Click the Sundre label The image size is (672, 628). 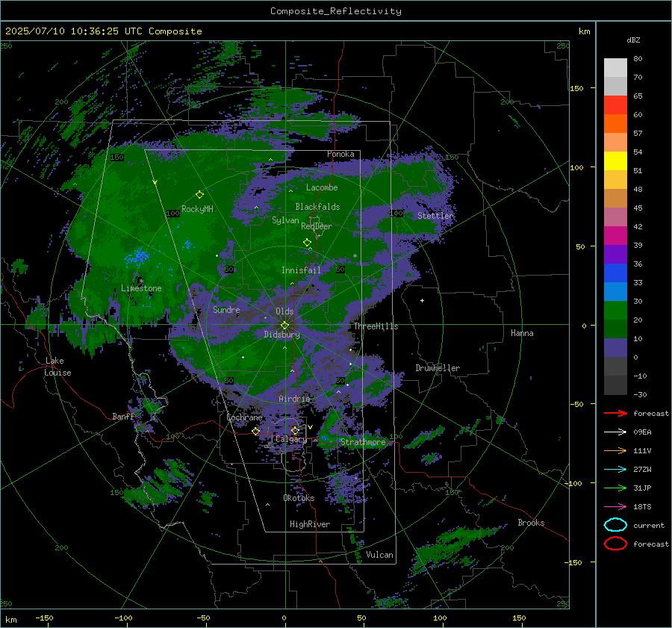(226, 309)
